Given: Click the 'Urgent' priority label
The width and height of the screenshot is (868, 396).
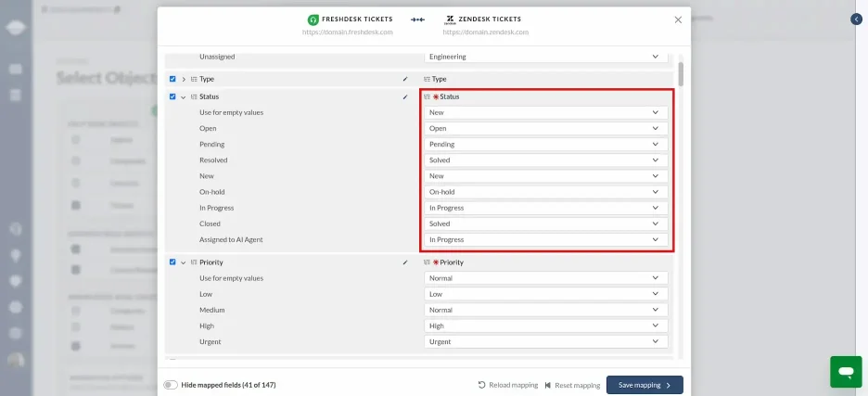Looking at the screenshot, I should click(x=211, y=341).
